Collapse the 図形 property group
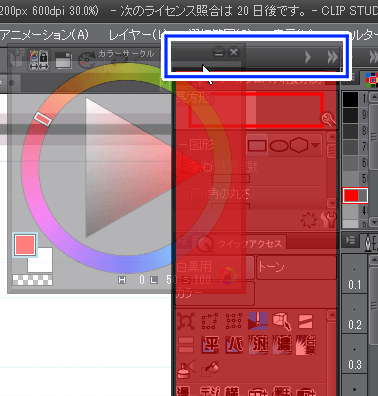Viewport: 378px width, 396px height. click(x=183, y=145)
